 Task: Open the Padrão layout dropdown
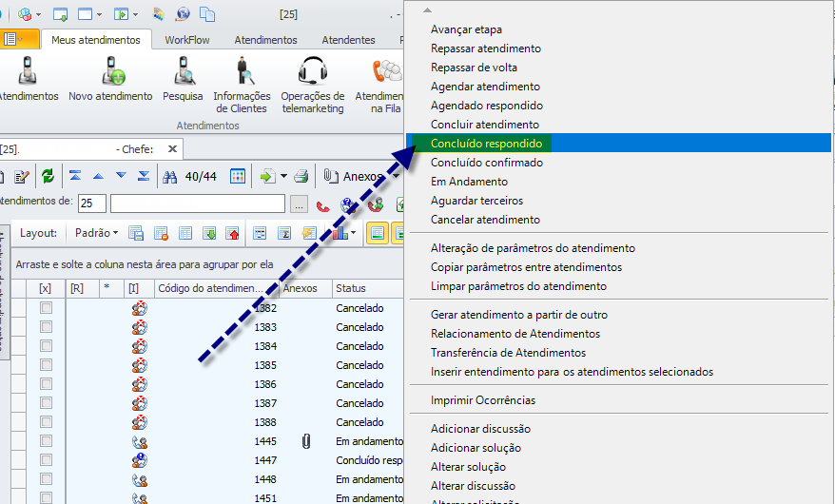(96, 233)
